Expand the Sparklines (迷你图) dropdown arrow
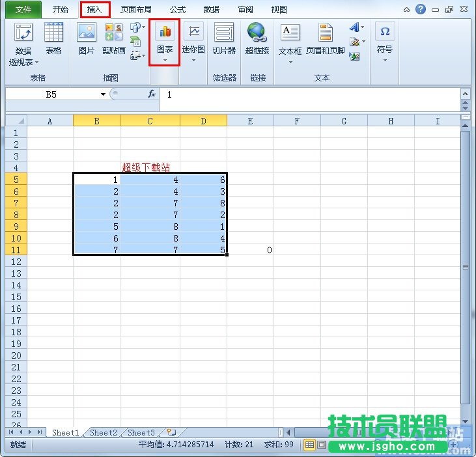The width and height of the screenshot is (476, 457). 193,60
